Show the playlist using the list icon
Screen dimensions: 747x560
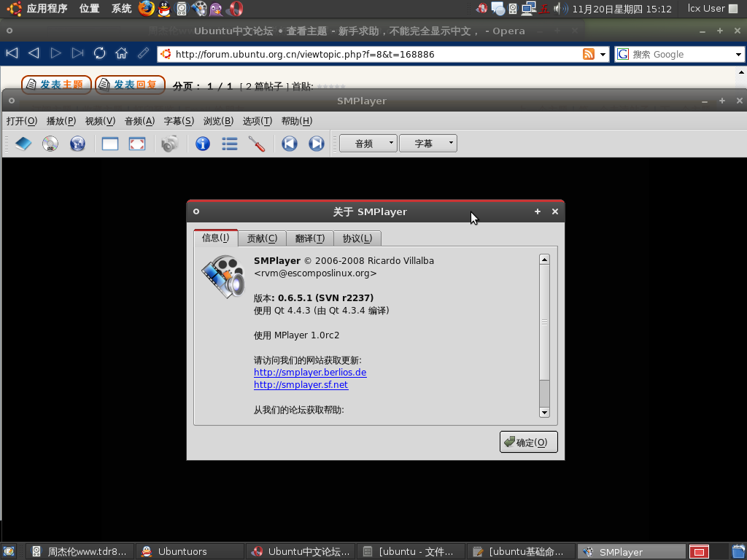230,144
